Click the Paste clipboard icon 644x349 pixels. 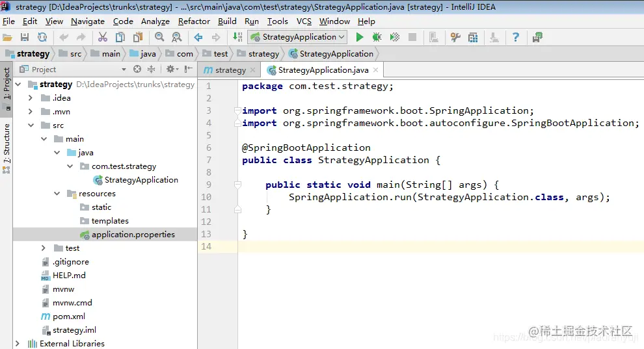coord(138,37)
